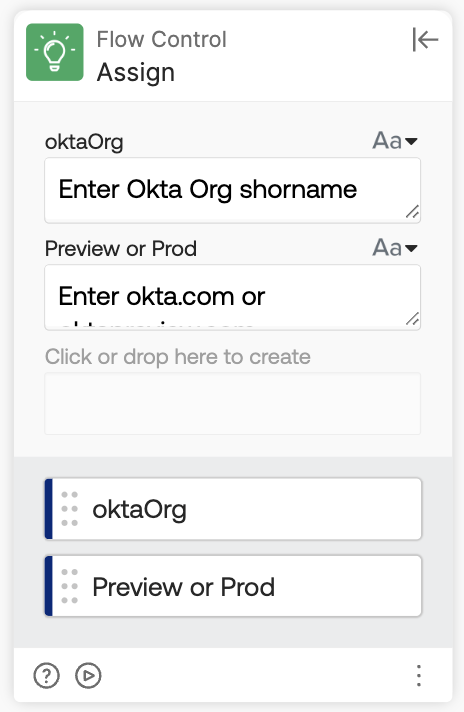
Task: Open help with the question mark icon
Action: click(x=46, y=676)
